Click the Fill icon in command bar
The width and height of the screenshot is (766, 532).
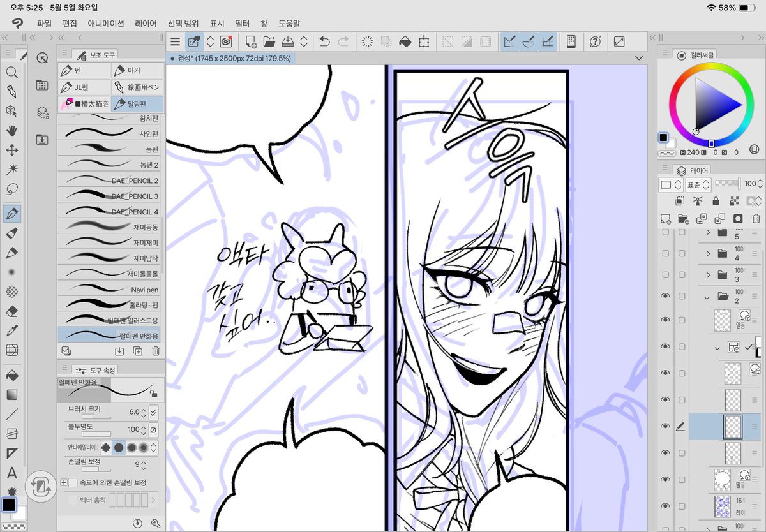[405, 41]
